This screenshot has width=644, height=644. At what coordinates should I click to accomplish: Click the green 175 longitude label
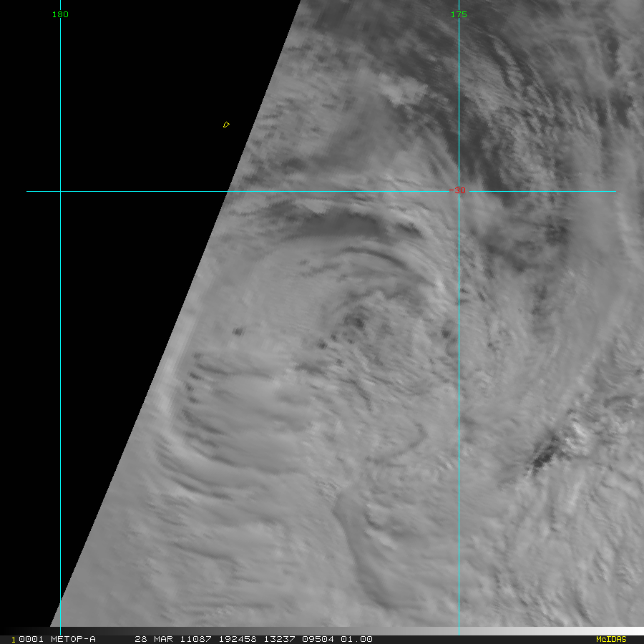pyautogui.click(x=459, y=14)
